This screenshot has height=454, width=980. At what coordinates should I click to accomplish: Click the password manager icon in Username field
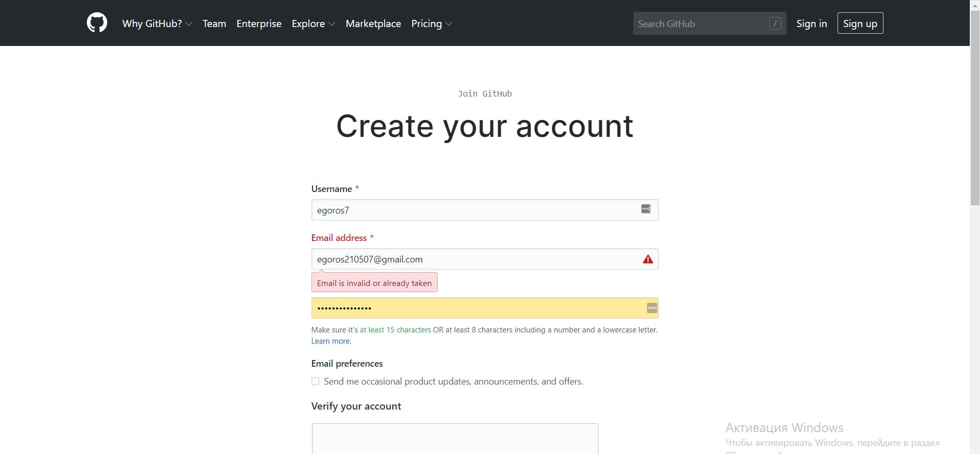click(x=646, y=209)
